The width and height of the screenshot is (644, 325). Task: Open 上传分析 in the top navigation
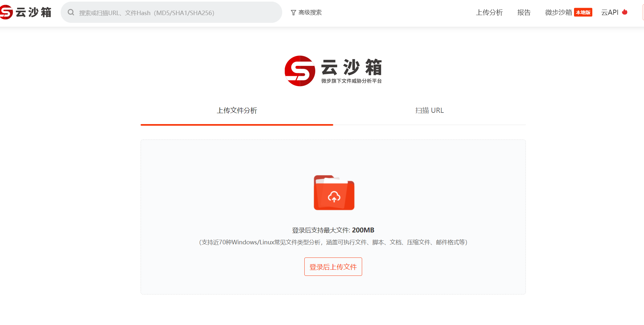[x=489, y=12]
